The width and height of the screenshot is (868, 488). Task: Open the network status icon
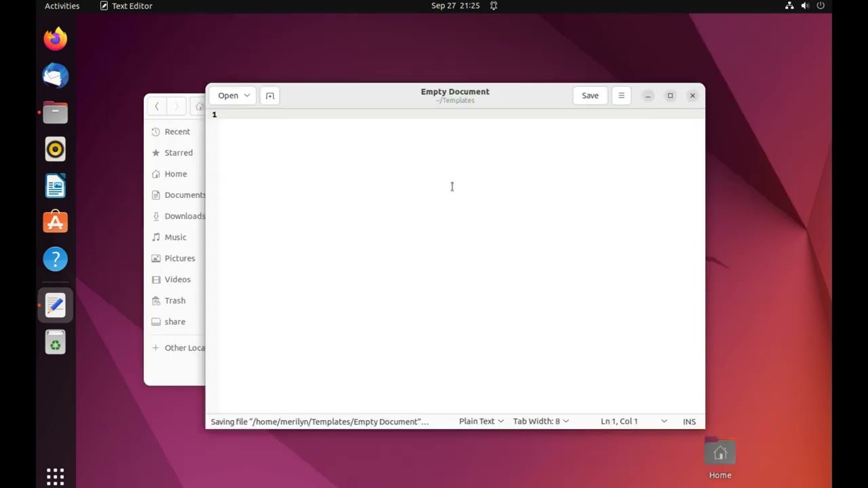click(x=789, y=5)
